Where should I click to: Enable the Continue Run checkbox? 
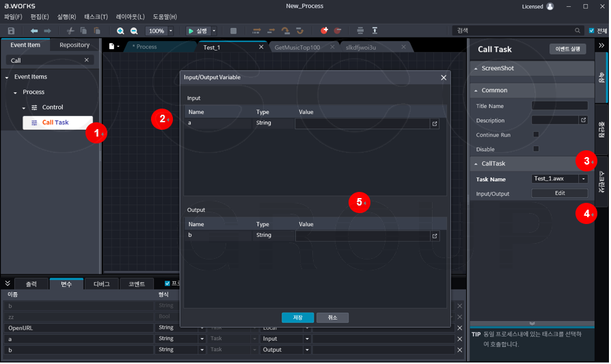click(x=536, y=135)
